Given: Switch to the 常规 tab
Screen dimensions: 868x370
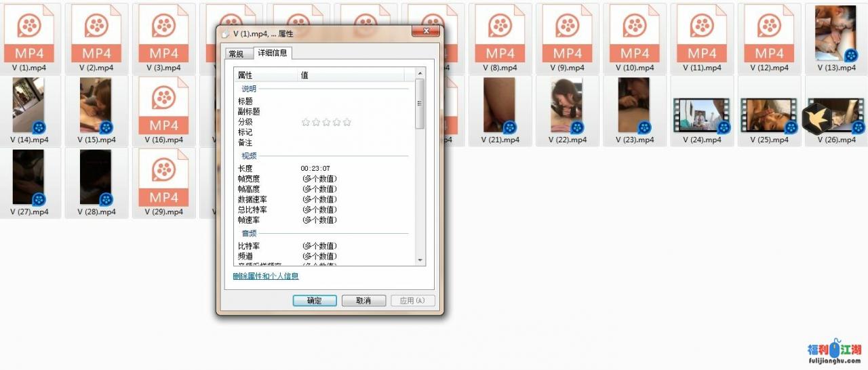Looking at the screenshot, I should pyautogui.click(x=236, y=54).
